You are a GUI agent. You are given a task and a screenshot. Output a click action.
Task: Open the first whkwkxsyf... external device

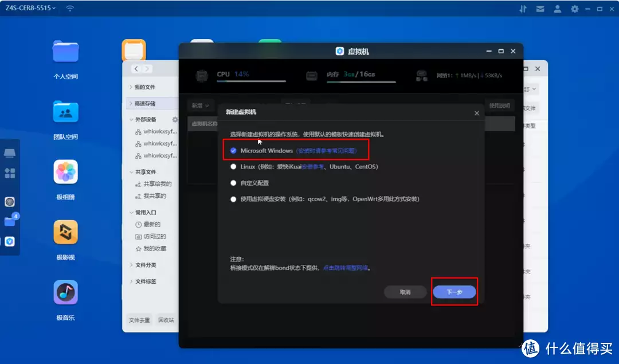click(156, 131)
